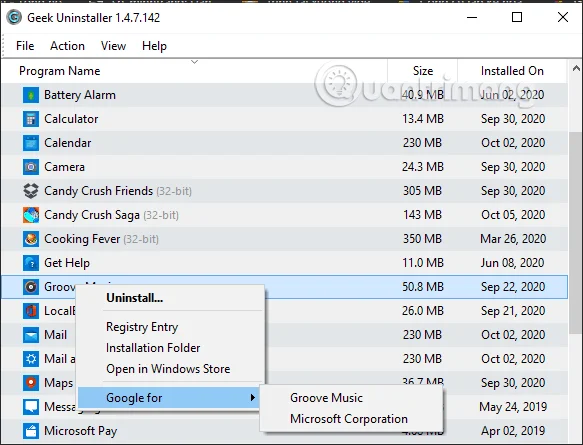This screenshot has height=445, width=583.
Task: Click the 143 MB size value
Action: point(422,215)
